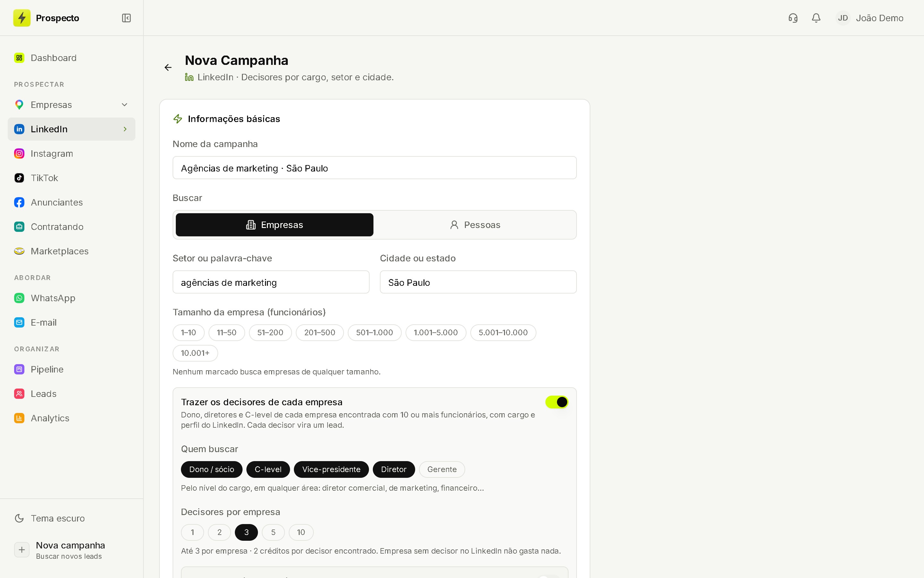This screenshot has height=578, width=924.
Task: Select 3 decisores por empresa
Action: [246, 532]
